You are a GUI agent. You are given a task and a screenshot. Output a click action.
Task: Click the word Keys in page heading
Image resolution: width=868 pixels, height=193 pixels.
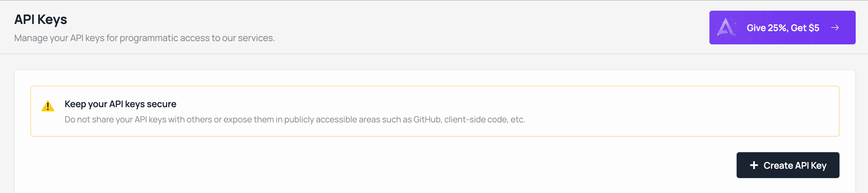click(x=52, y=19)
